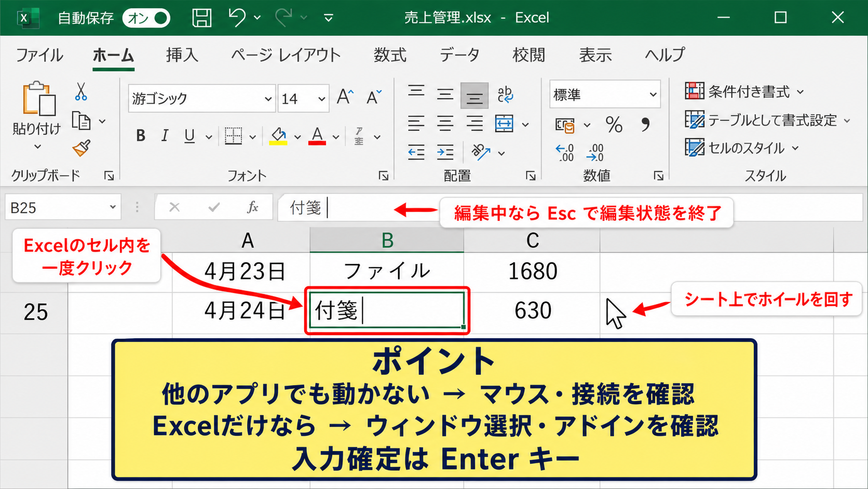Toggle Underline formatting
This screenshot has height=489, width=868.
pyautogui.click(x=189, y=136)
